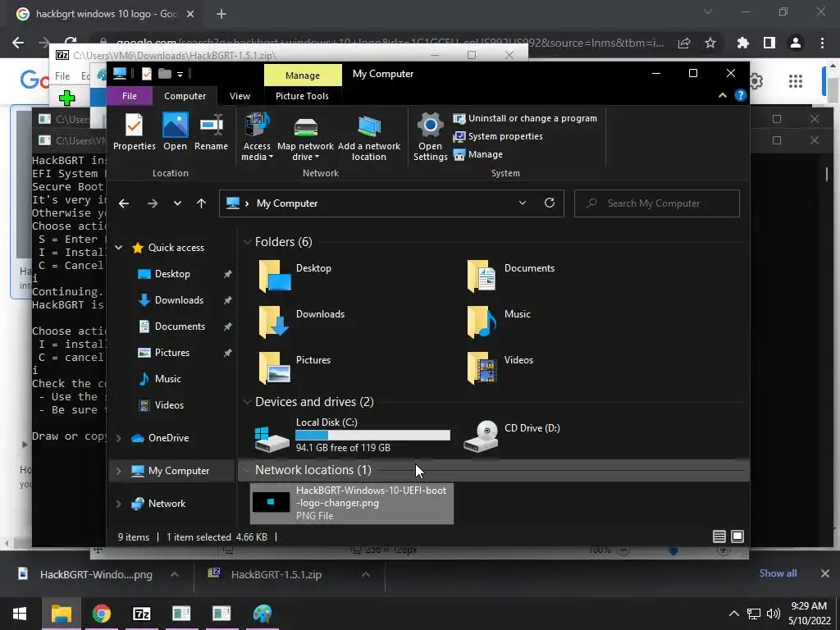Select the Rename ribbon button
Image resolution: width=840 pixels, height=630 pixels.
click(211, 132)
